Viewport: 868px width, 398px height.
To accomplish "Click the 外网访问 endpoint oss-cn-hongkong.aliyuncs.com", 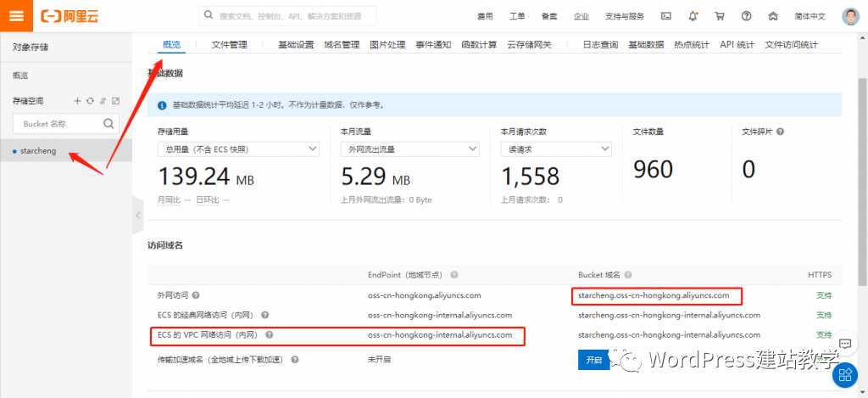I will (x=425, y=295).
